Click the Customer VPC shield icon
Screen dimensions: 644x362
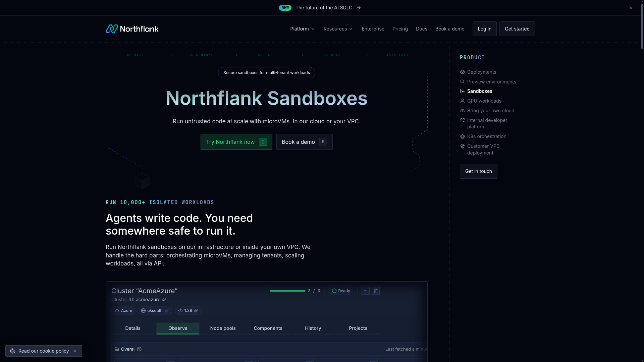click(x=463, y=146)
